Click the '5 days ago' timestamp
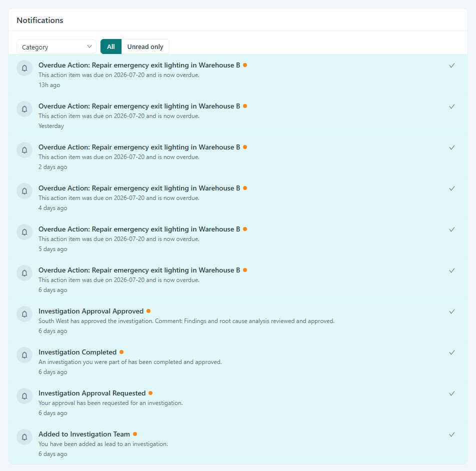Viewport: 476px width, 471px height. (53, 249)
